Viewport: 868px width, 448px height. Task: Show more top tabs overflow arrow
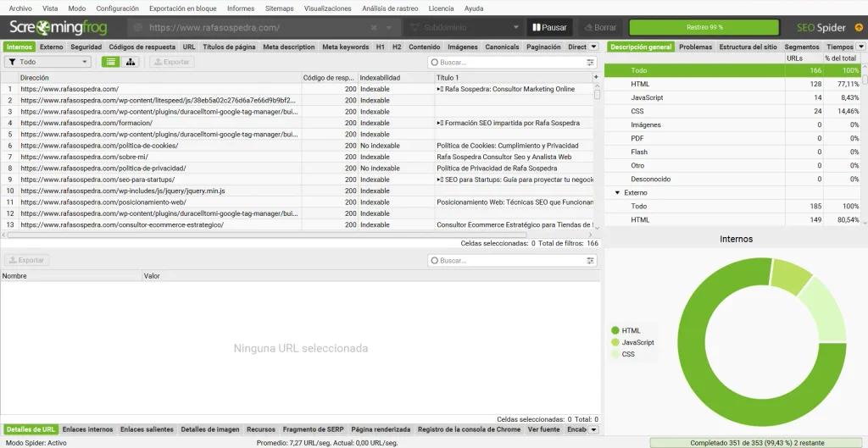pyautogui.click(x=593, y=47)
